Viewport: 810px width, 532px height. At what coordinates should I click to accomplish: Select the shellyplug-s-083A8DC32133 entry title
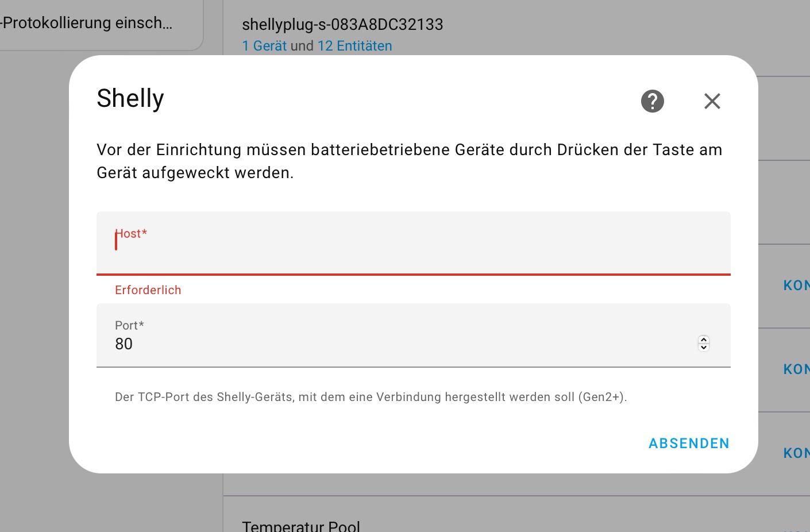click(342, 25)
